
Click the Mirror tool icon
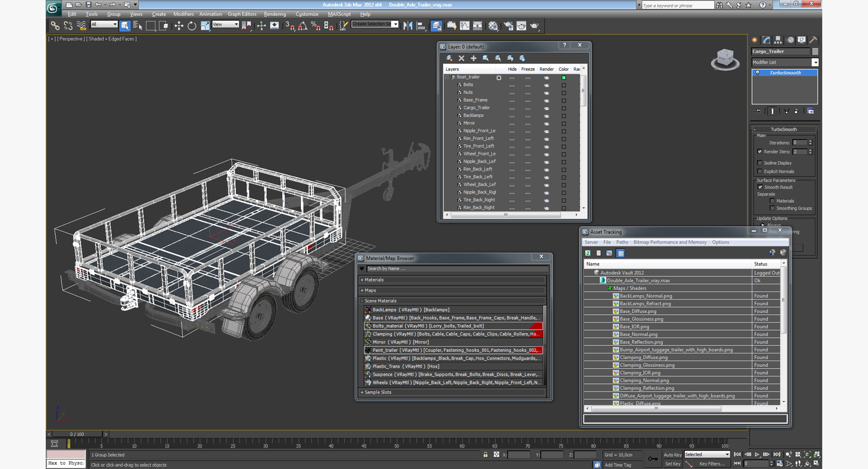408,26
